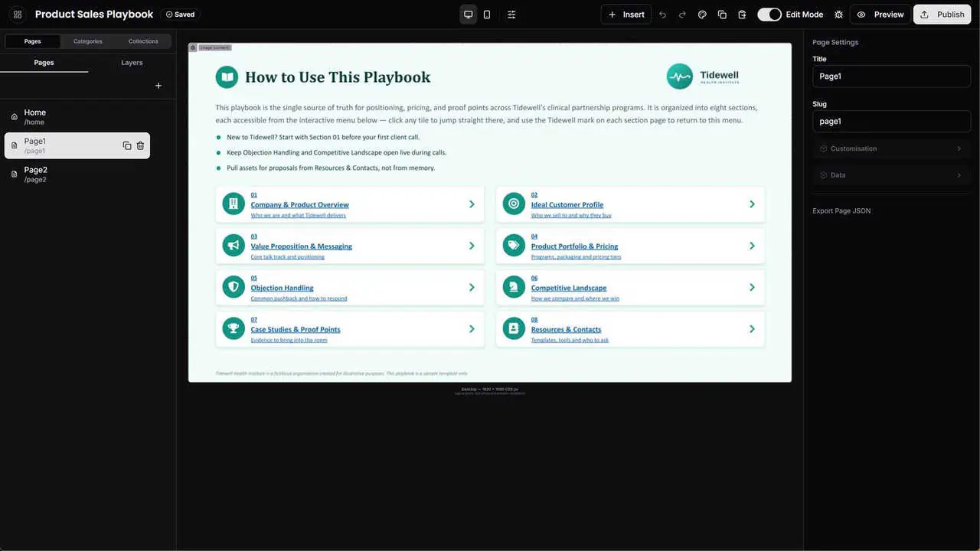Open the Preview button
This screenshot has width=980, height=551.
(x=880, y=15)
